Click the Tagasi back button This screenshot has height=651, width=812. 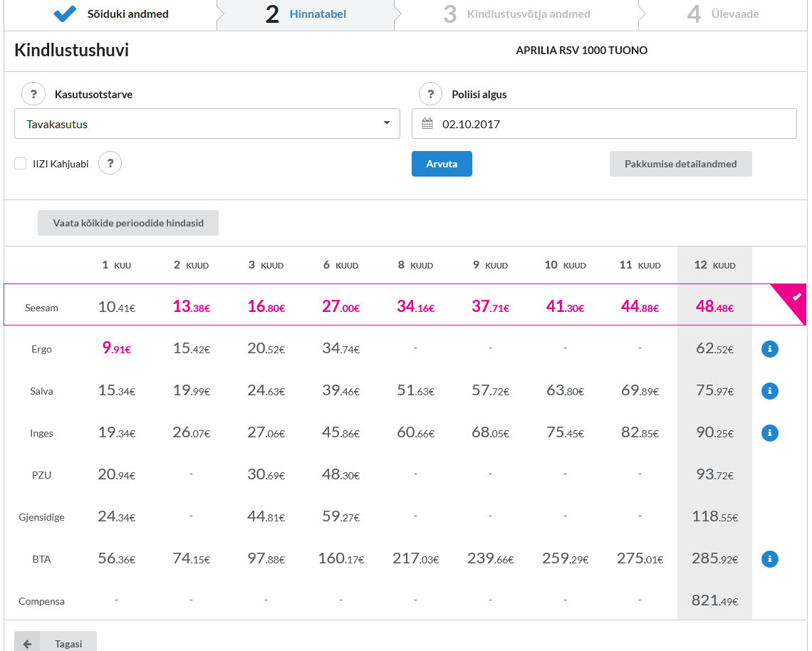coord(56,643)
